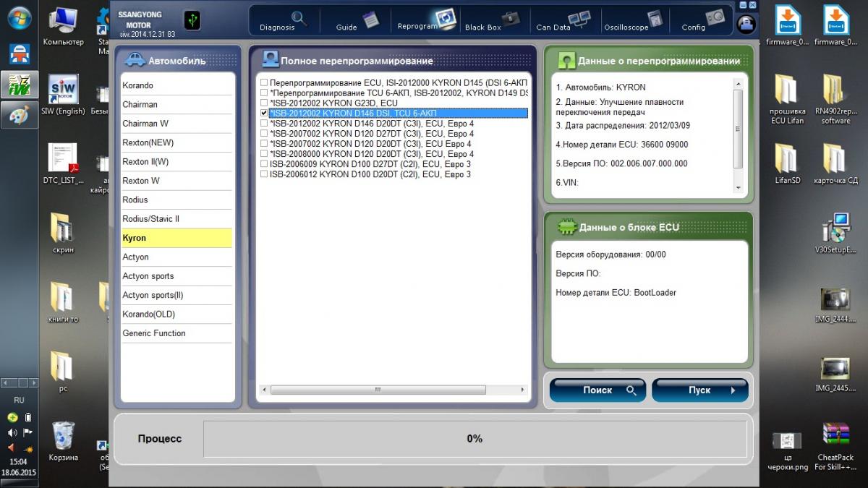Click the RU language indicator

click(x=19, y=400)
